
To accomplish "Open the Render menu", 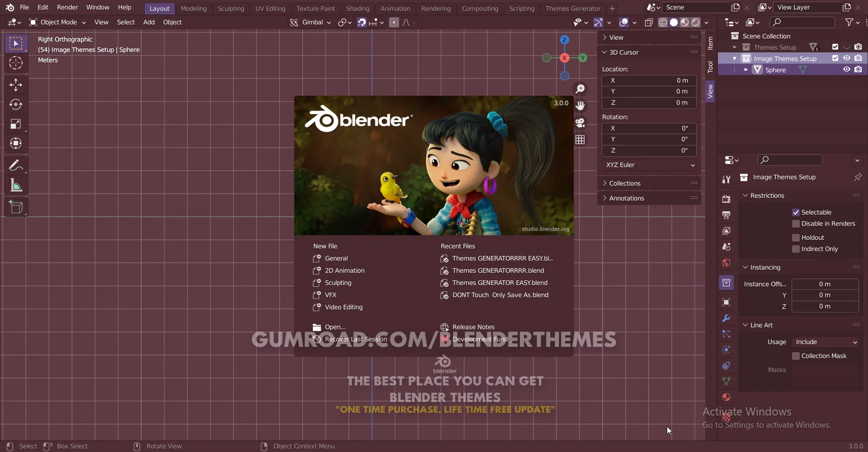I will pyautogui.click(x=67, y=7).
